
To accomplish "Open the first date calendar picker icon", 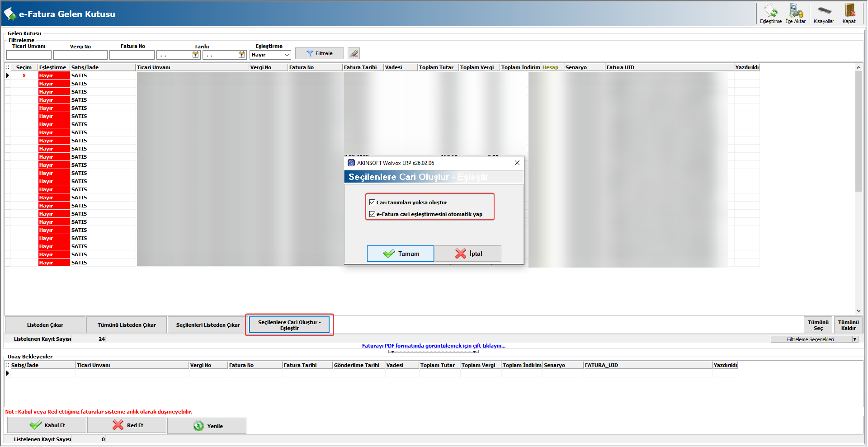I will click(195, 55).
